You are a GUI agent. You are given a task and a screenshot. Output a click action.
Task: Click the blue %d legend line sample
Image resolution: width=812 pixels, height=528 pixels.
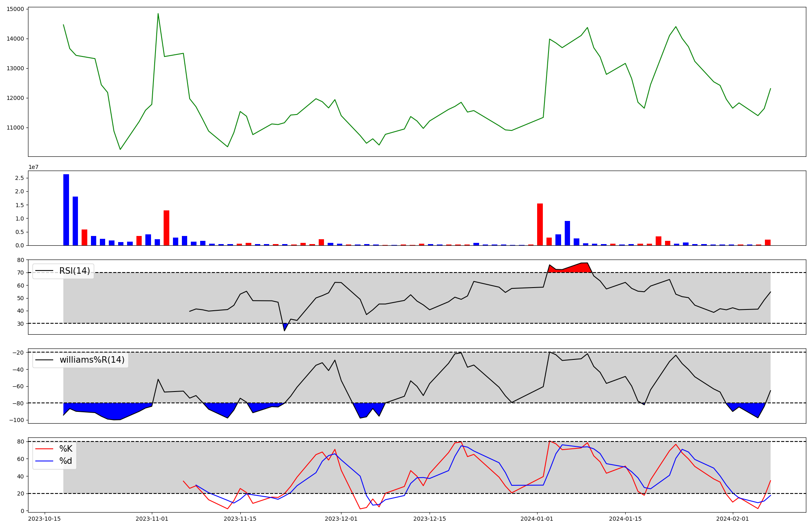[x=44, y=461]
